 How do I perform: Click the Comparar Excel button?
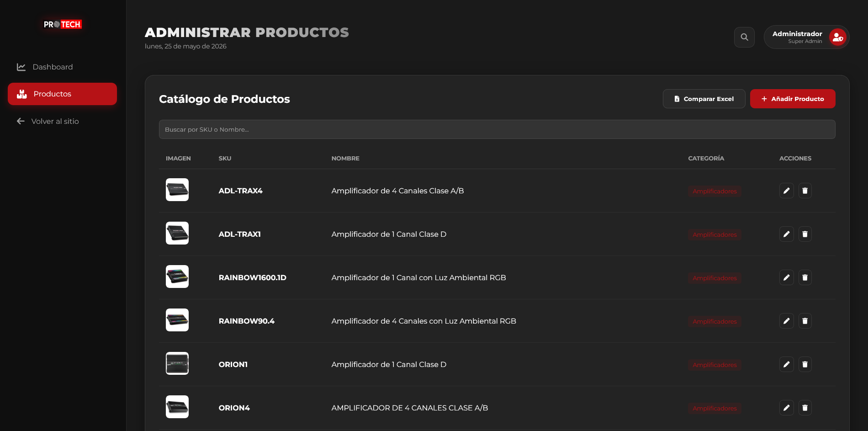coord(704,99)
